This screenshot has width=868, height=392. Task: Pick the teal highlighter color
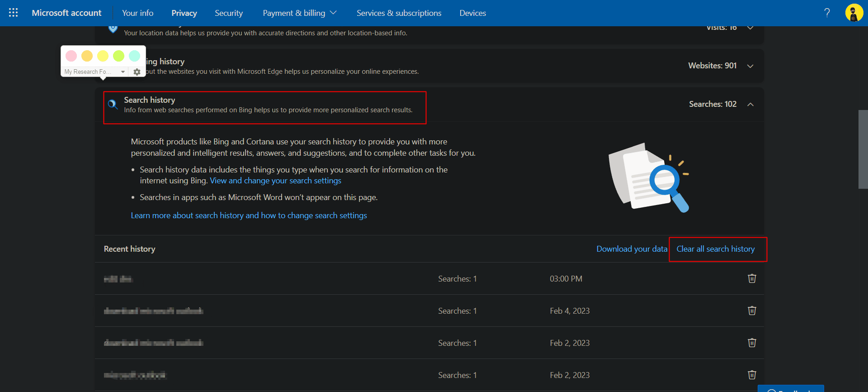pyautogui.click(x=135, y=56)
